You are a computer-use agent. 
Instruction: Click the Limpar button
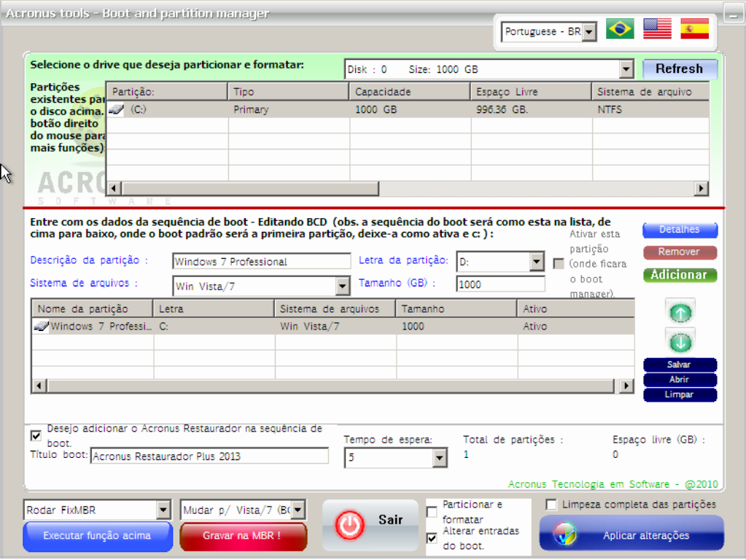click(680, 395)
